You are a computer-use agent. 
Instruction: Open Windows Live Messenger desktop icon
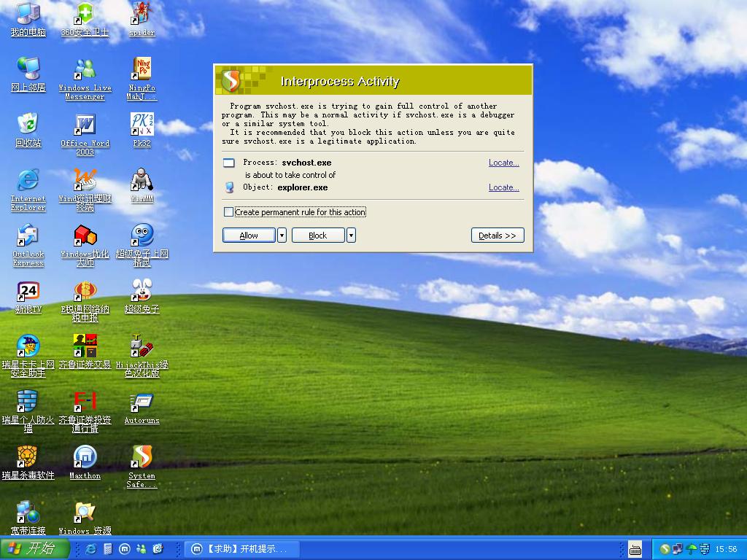[x=85, y=70]
